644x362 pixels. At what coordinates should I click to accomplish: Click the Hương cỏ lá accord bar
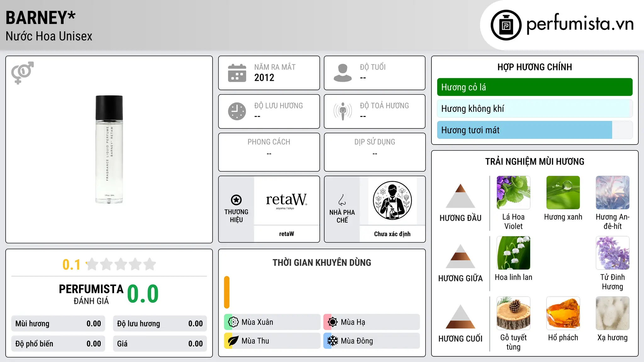tap(535, 87)
